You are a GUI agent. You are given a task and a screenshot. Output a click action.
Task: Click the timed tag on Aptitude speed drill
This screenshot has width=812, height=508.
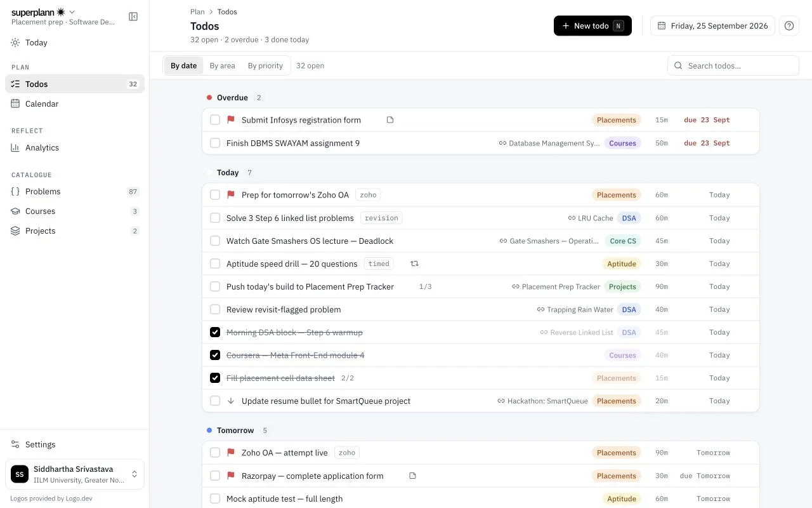point(379,264)
